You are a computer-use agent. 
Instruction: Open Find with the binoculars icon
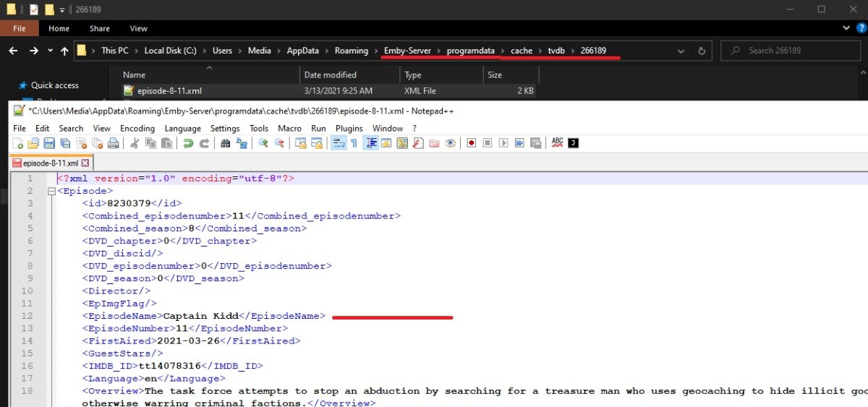[226, 143]
